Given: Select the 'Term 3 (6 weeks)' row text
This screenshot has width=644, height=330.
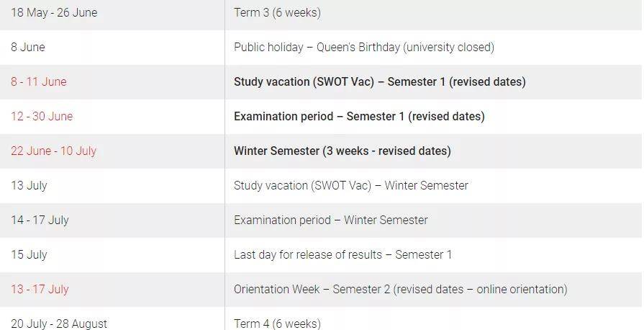Looking at the screenshot, I should click(277, 13).
